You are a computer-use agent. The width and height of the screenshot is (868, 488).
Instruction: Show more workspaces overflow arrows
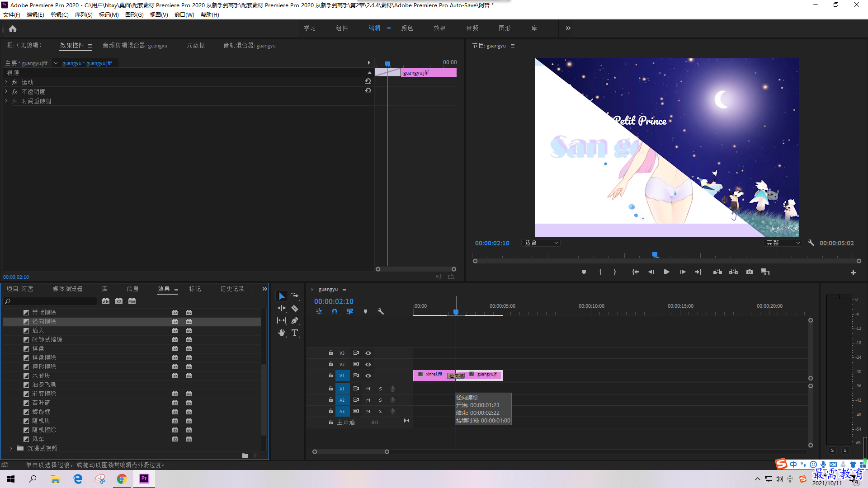[568, 28]
